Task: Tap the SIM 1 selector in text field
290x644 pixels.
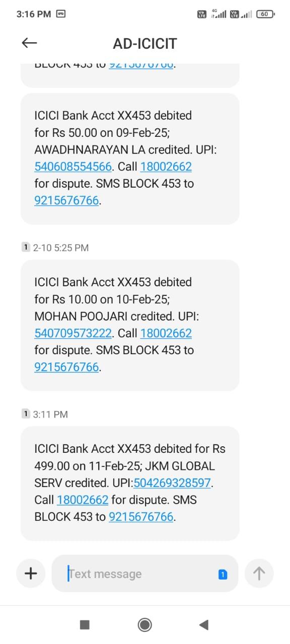Action: tap(223, 574)
